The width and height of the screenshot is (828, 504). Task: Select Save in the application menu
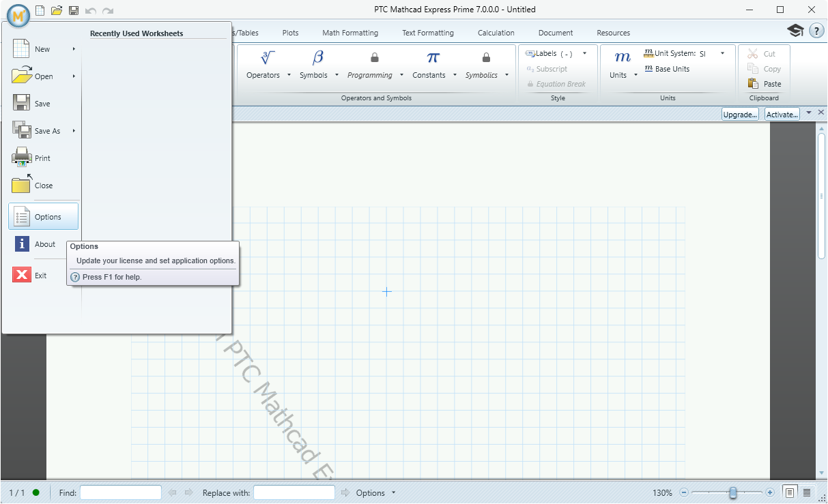click(x=44, y=104)
